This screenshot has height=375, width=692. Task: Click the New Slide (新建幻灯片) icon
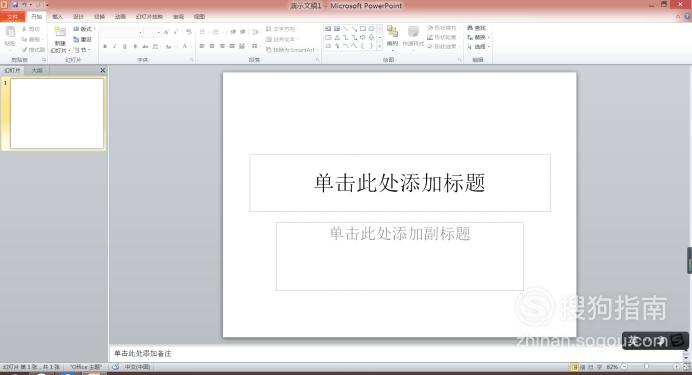60,32
